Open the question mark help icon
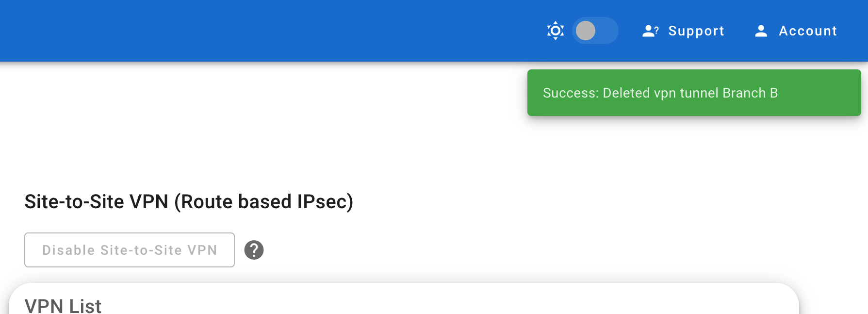Image resolution: width=868 pixels, height=314 pixels. pyautogui.click(x=254, y=250)
